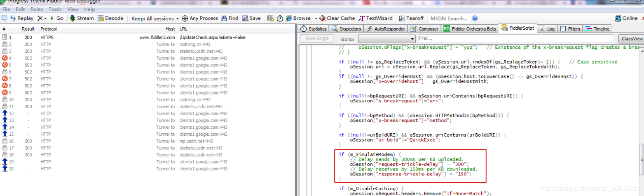The image size is (644, 196).
Task: Click the Save Script button
Action: [x=317, y=39]
